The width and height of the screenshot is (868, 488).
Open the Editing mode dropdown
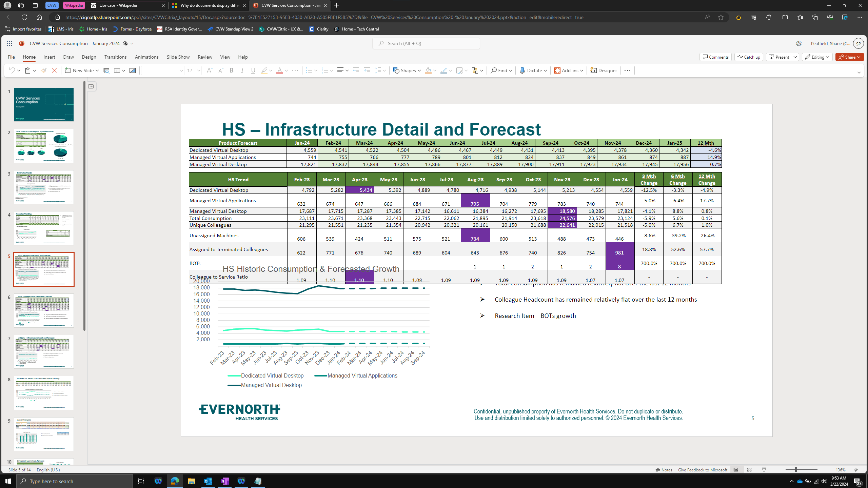tap(817, 57)
